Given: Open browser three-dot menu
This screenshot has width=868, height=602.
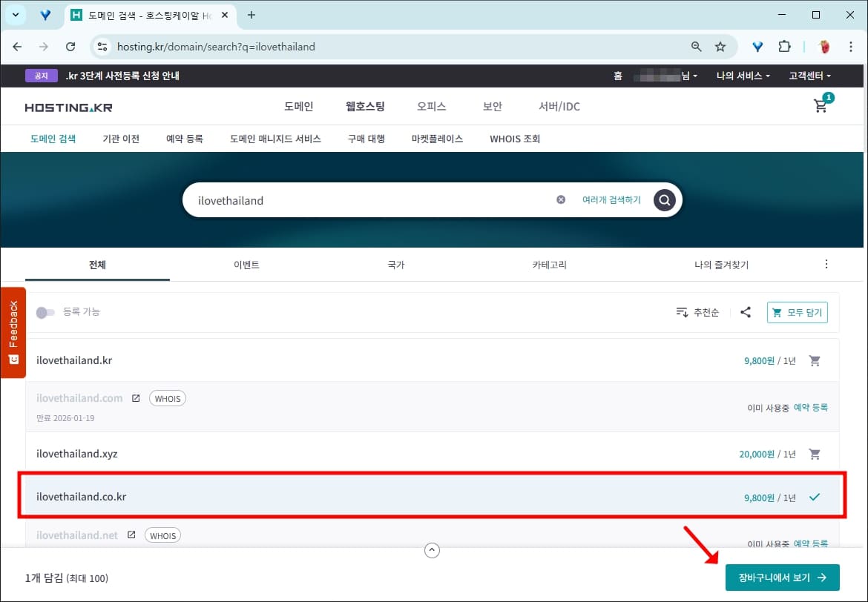Looking at the screenshot, I should [x=851, y=47].
